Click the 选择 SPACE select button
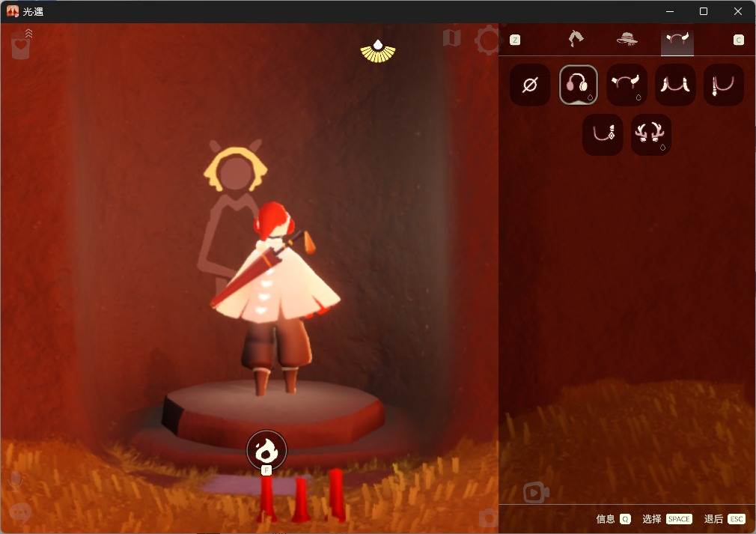This screenshot has height=534, width=756. [x=667, y=519]
